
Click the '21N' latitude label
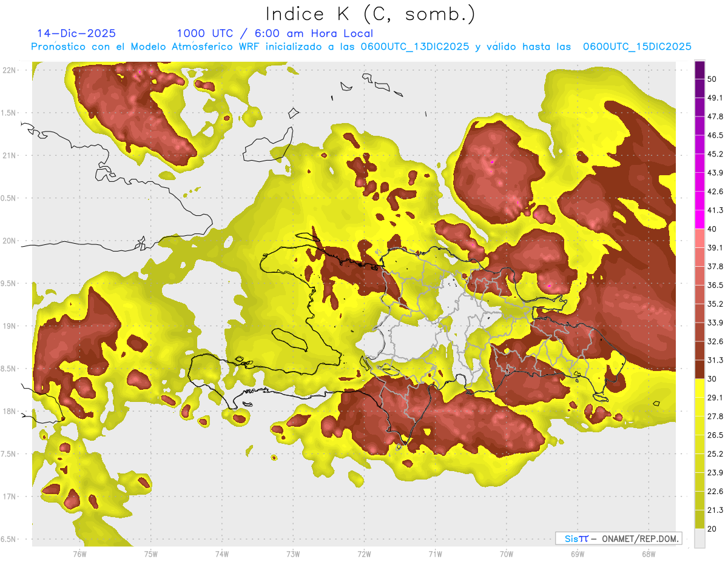tap(10, 155)
